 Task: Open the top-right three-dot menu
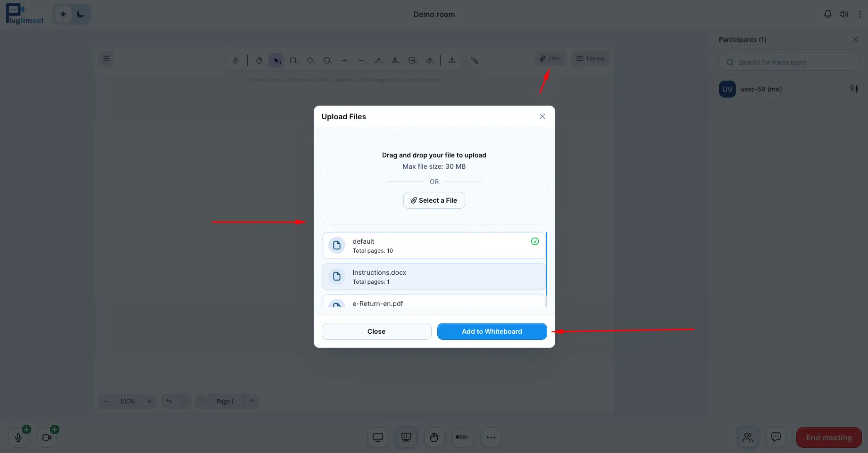(860, 14)
